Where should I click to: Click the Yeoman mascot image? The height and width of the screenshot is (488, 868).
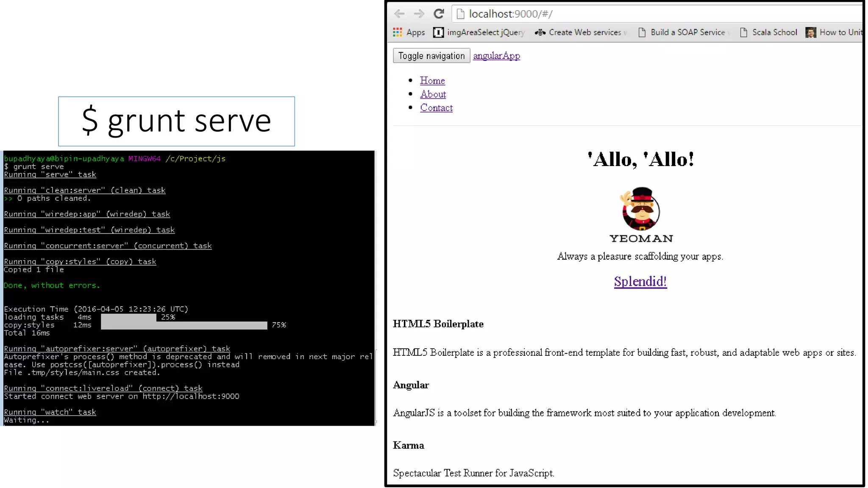point(641,208)
